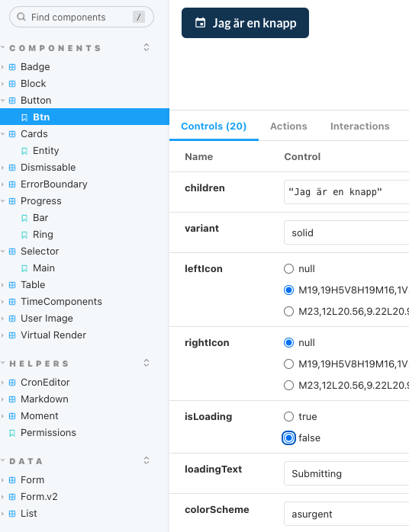Collapse the COMPONENTS section heading arrow
Image resolution: width=409 pixels, height=532 pixels.
3,47
